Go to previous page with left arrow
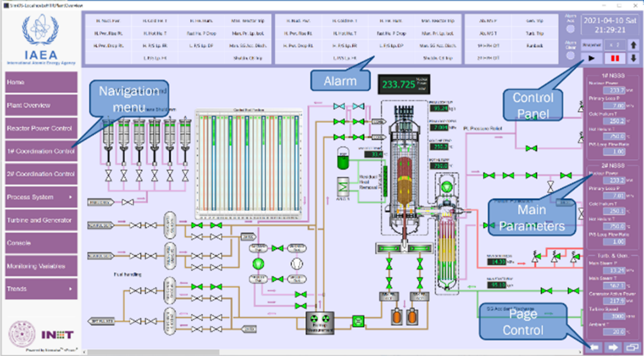644x356 pixels. [594, 347]
